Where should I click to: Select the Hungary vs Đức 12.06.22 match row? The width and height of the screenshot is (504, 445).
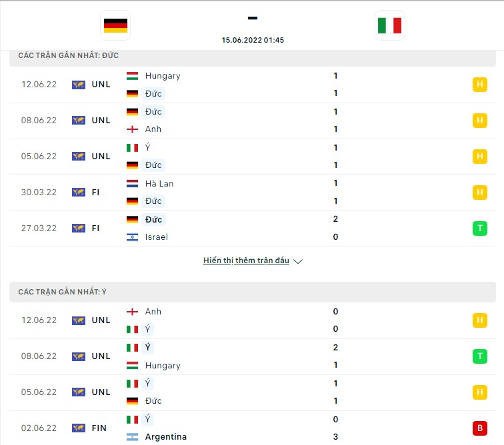pyautogui.click(x=253, y=85)
